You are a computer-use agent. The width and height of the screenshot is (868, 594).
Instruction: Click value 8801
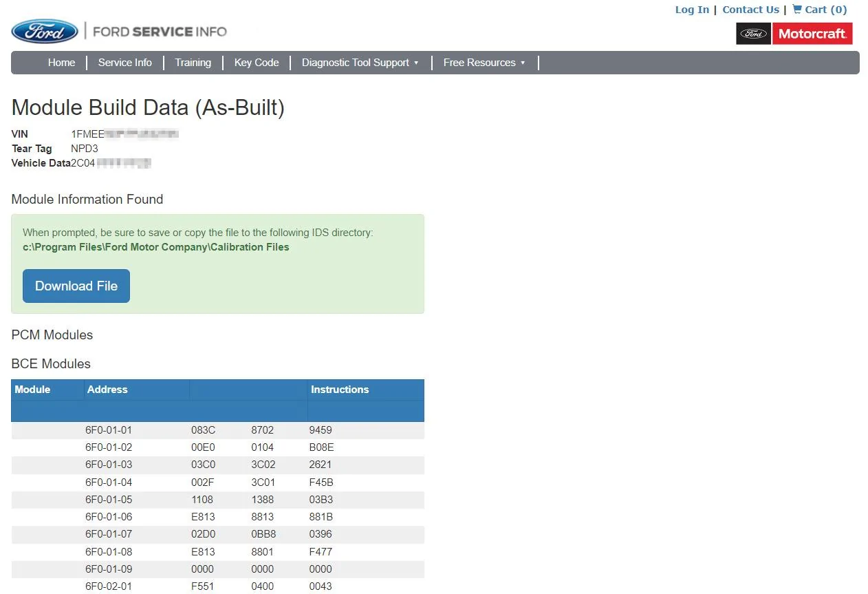262,552
